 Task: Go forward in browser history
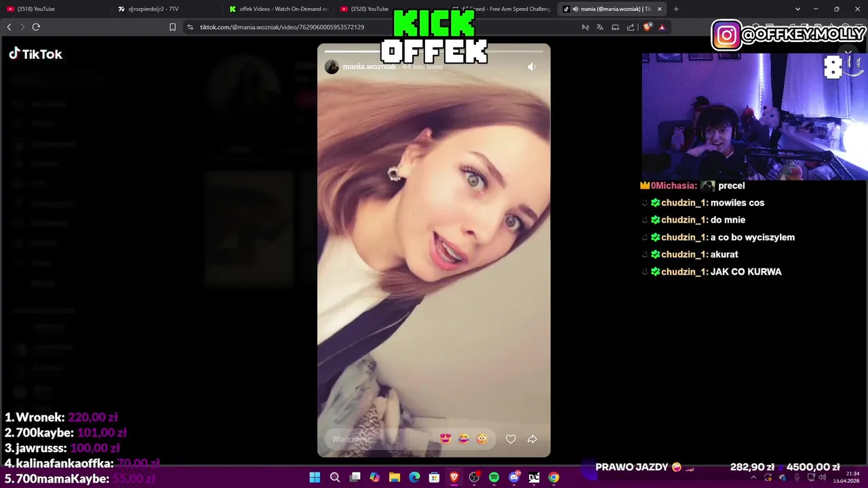[x=22, y=27]
